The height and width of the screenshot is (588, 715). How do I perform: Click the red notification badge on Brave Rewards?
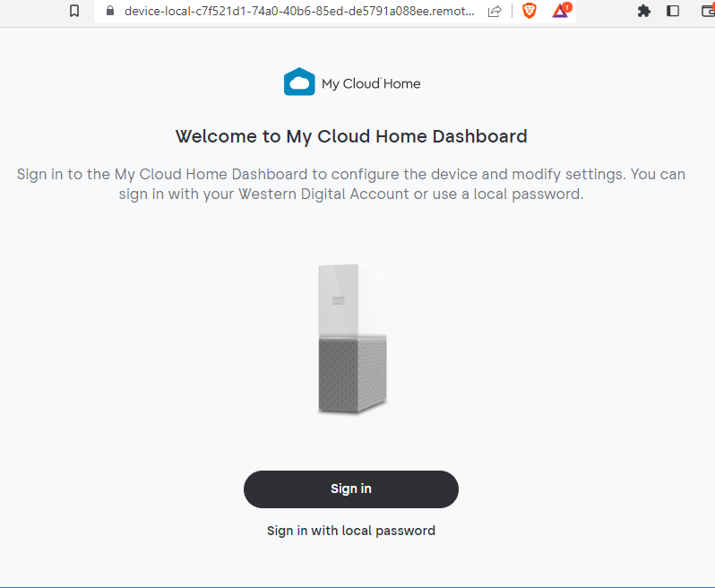567,7
